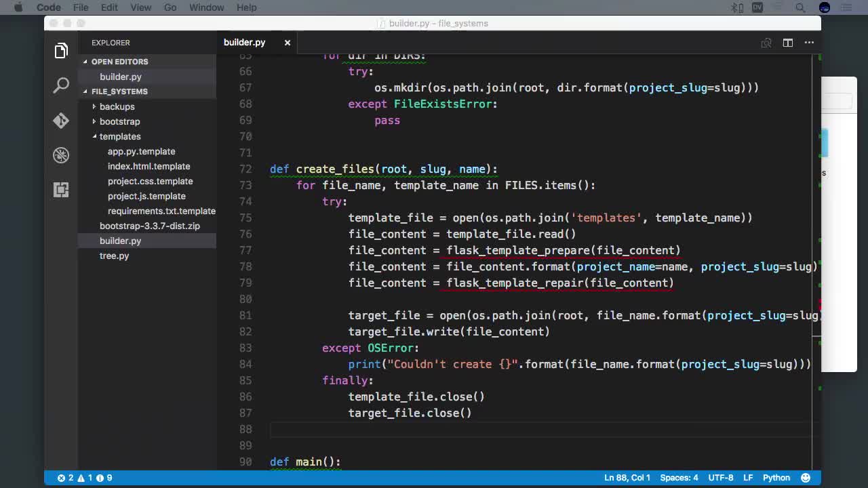The width and height of the screenshot is (868, 488).
Task: Open the Go menu in menu bar
Action: tap(170, 7)
